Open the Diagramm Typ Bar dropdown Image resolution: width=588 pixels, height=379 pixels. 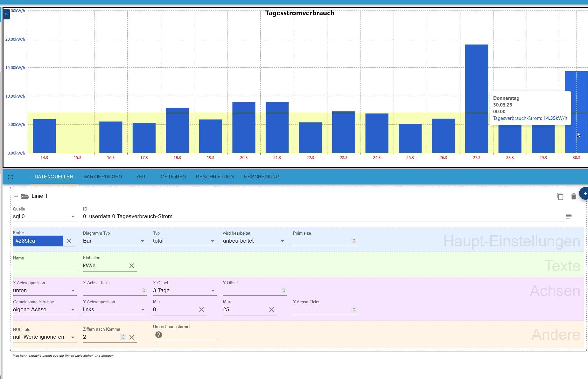point(115,241)
